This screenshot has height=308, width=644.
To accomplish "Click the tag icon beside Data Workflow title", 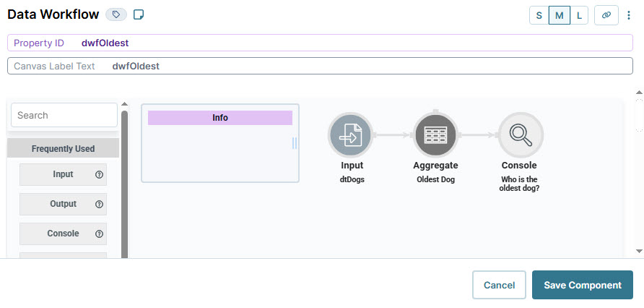I will (116, 14).
